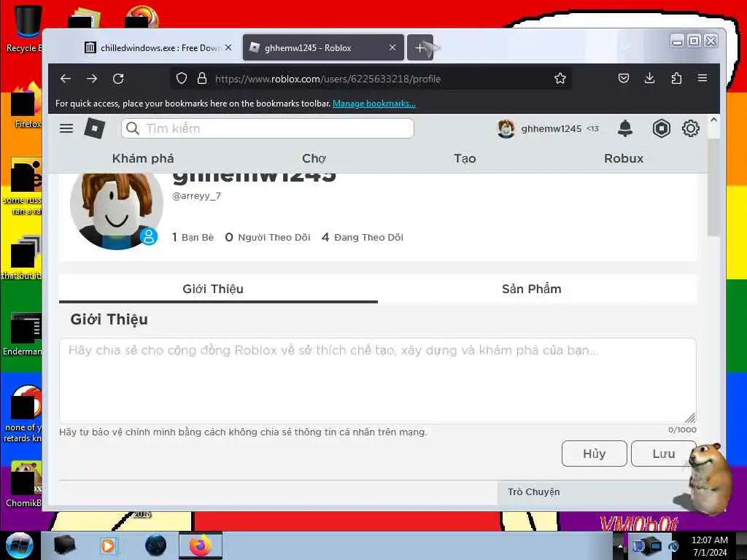View the 4 Đang Theo Dõi following list
This screenshot has width=747, height=560.
tap(363, 237)
